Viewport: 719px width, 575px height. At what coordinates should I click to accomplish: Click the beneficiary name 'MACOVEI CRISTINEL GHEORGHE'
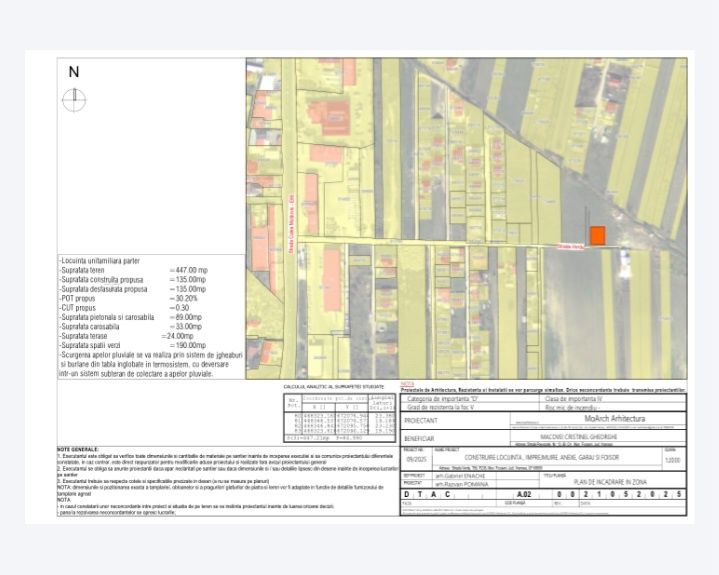click(579, 437)
